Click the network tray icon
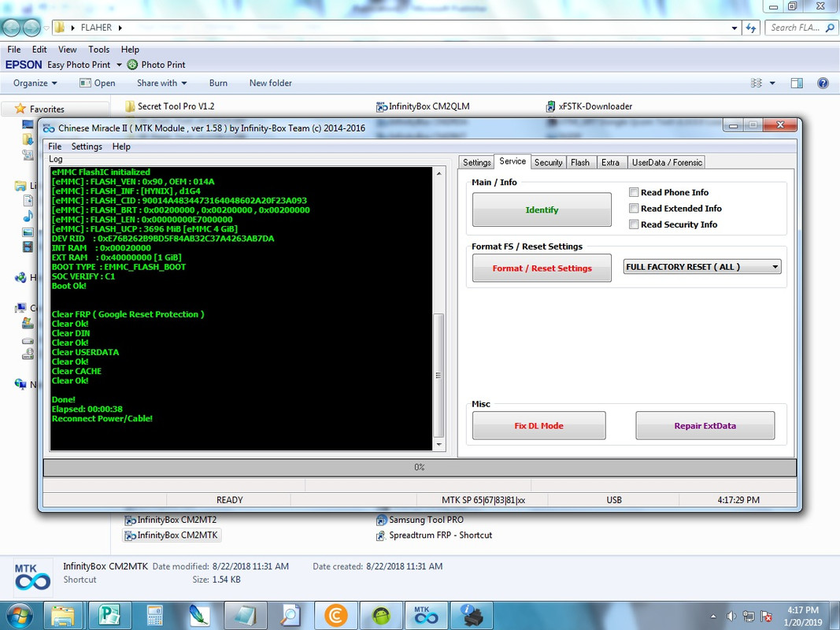 tap(749, 617)
